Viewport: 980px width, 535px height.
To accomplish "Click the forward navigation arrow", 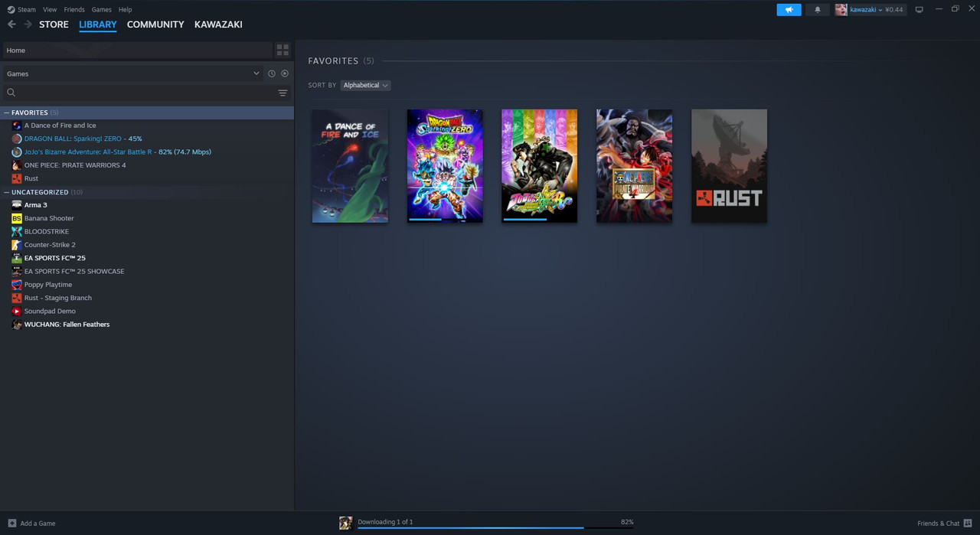I will pyautogui.click(x=28, y=24).
